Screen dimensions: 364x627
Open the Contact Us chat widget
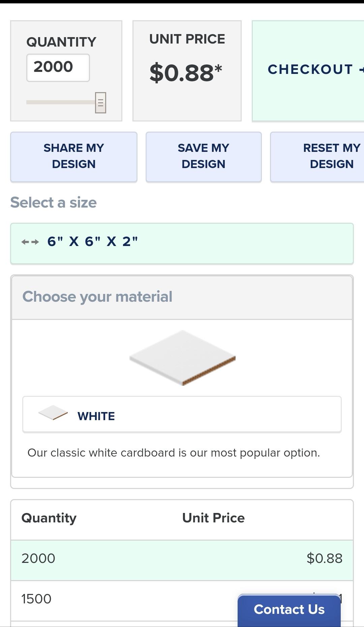[289, 610]
